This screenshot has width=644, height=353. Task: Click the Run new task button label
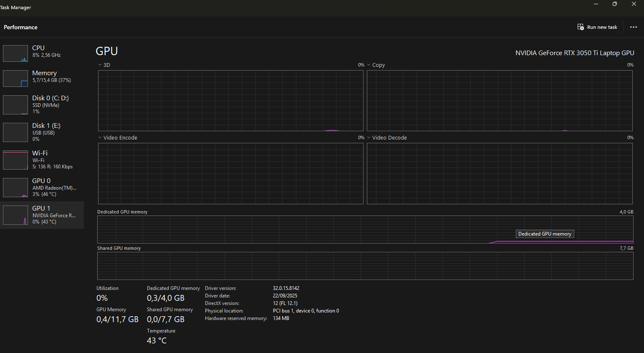(x=602, y=27)
